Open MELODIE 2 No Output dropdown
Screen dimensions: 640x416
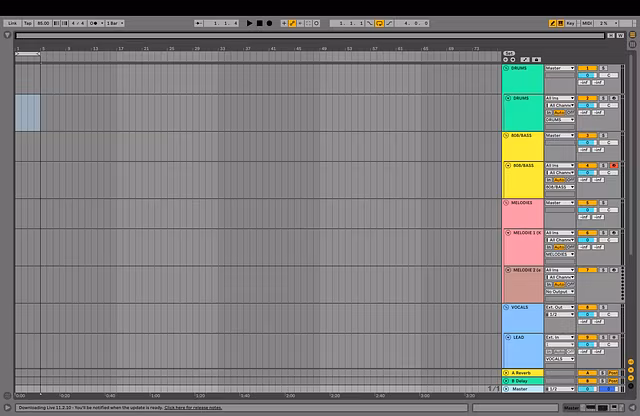coord(560,291)
